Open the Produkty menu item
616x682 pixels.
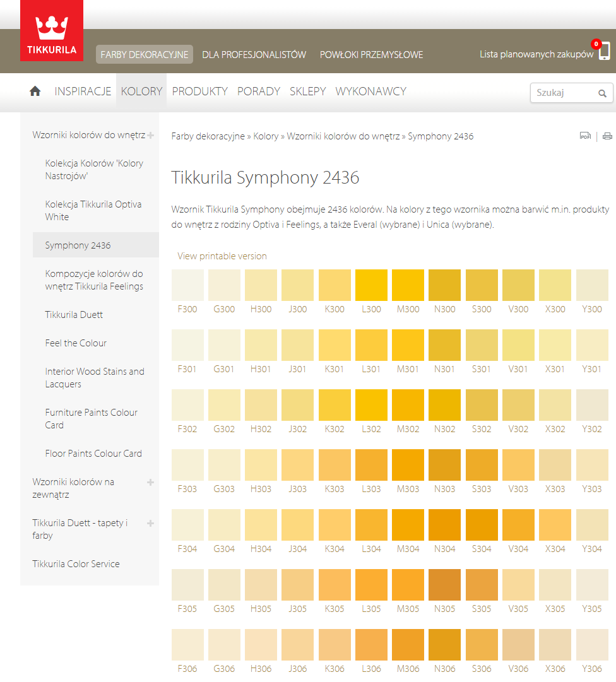[x=199, y=91]
